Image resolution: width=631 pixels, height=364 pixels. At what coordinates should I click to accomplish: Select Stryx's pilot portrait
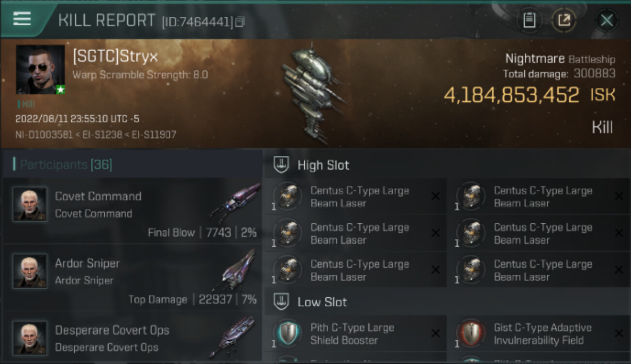pyautogui.click(x=40, y=69)
